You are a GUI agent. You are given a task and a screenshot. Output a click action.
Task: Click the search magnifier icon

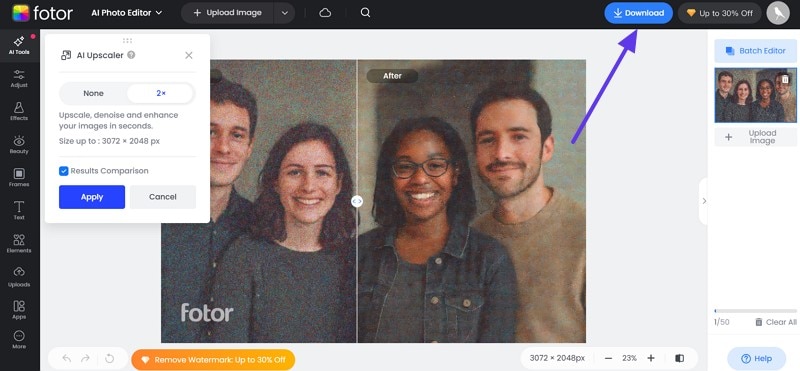365,13
